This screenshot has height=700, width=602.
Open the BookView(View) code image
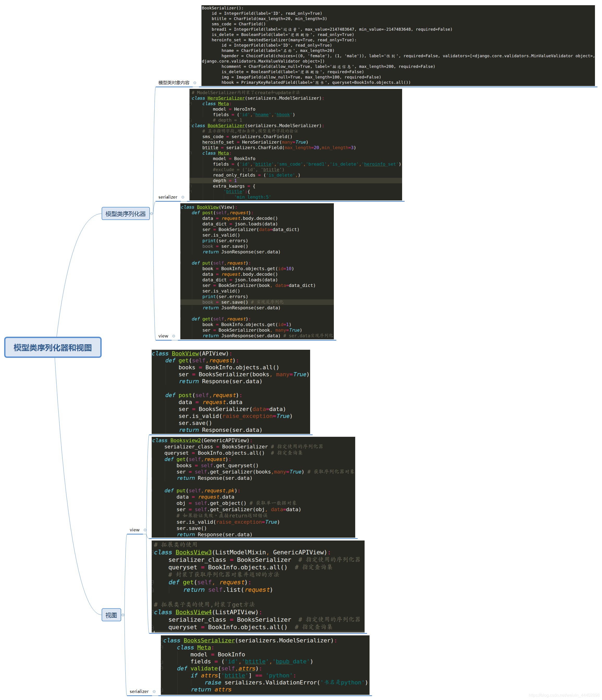pyautogui.click(x=257, y=271)
